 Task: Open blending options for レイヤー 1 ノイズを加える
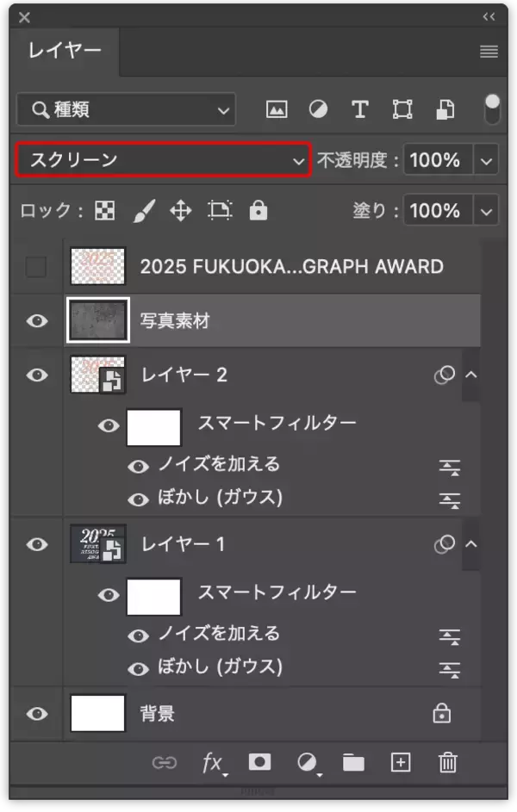449,637
